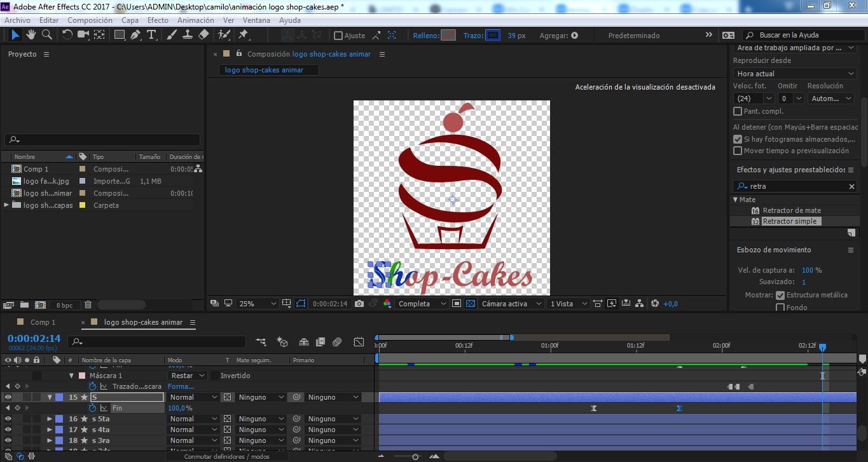Image resolution: width=868 pixels, height=462 pixels.
Task: Select the Hand tool
Action: point(31,35)
